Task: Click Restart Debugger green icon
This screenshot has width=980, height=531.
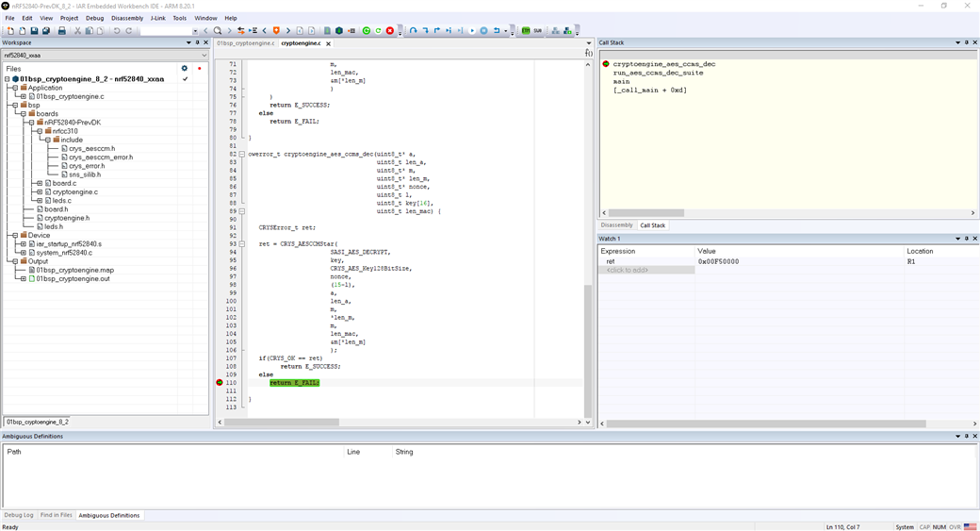Action: point(378,30)
